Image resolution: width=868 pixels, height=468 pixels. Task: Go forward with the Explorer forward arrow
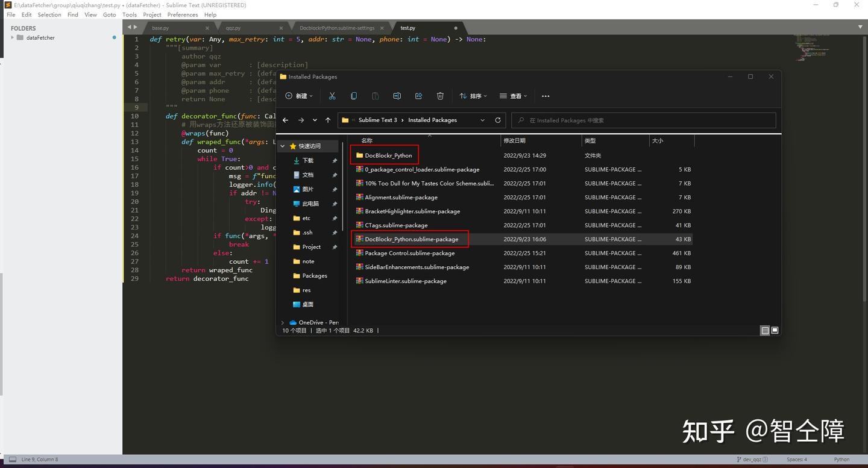click(301, 120)
